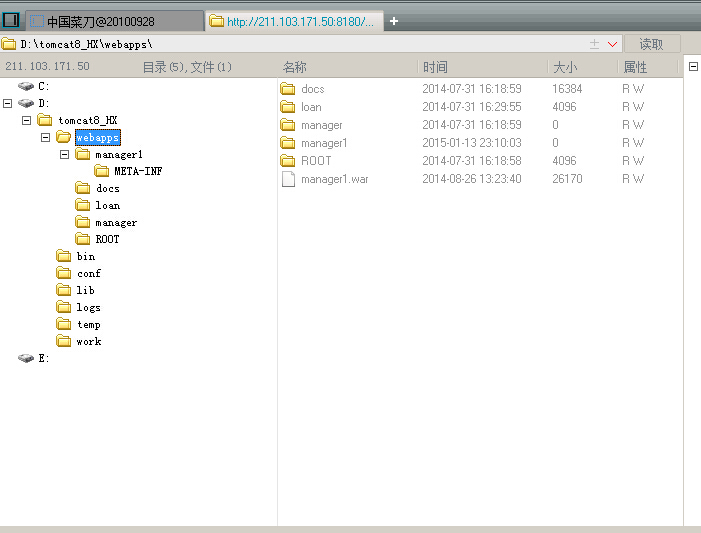Click docs folder icon in file list

(x=288, y=89)
